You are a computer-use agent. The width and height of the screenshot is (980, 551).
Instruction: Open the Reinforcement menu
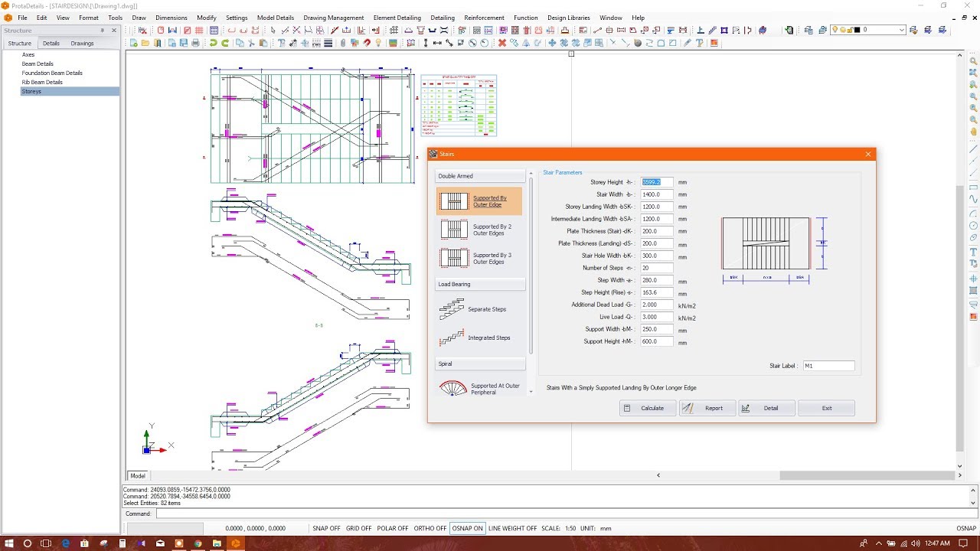click(x=484, y=17)
